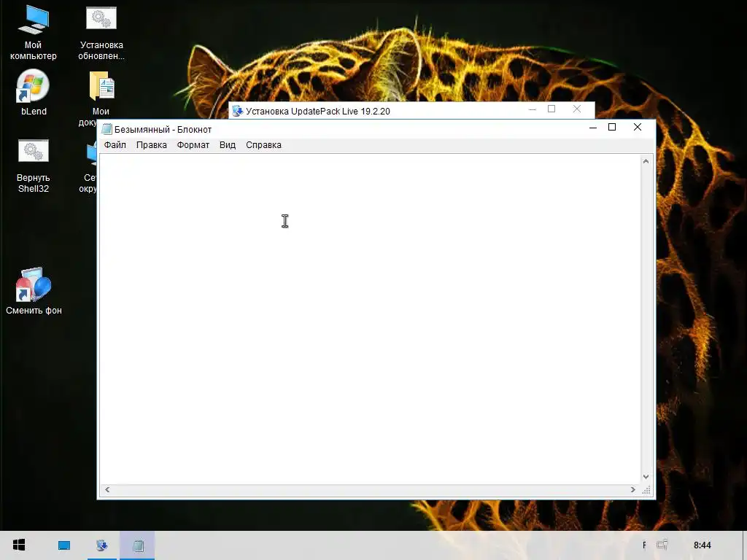747x560 pixels.
Task: Open the Вид menu
Action: tap(228, 145)
